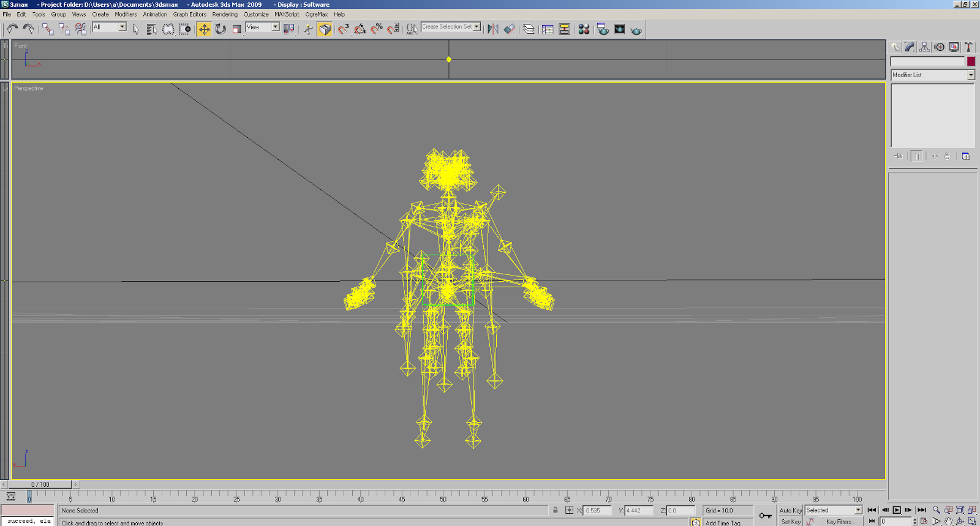This screenshot has width=980, height=526.
Task: Toggle the Auto Key button
Action: 790,510
